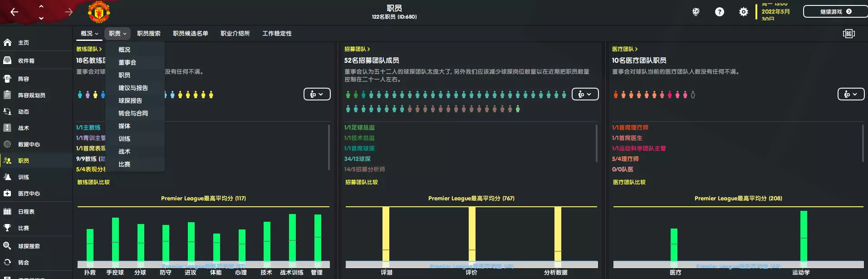
Task: Click the Manchester United club crest
Action: pyautogui.click(x=99, y=12)
